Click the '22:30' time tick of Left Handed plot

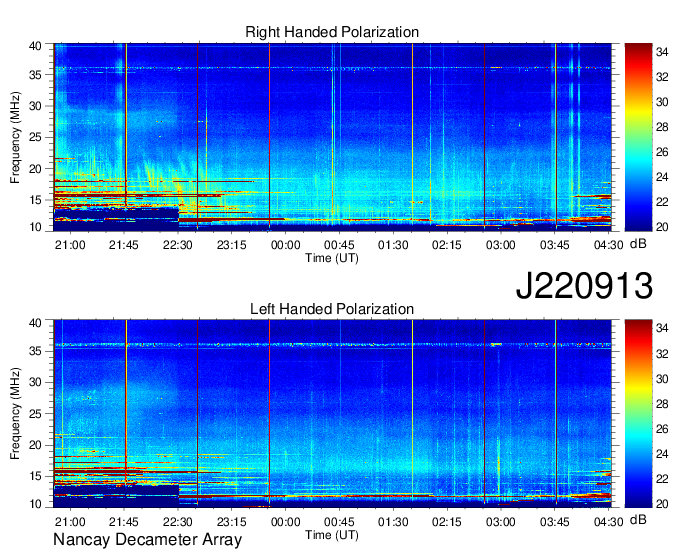[177, 522]
